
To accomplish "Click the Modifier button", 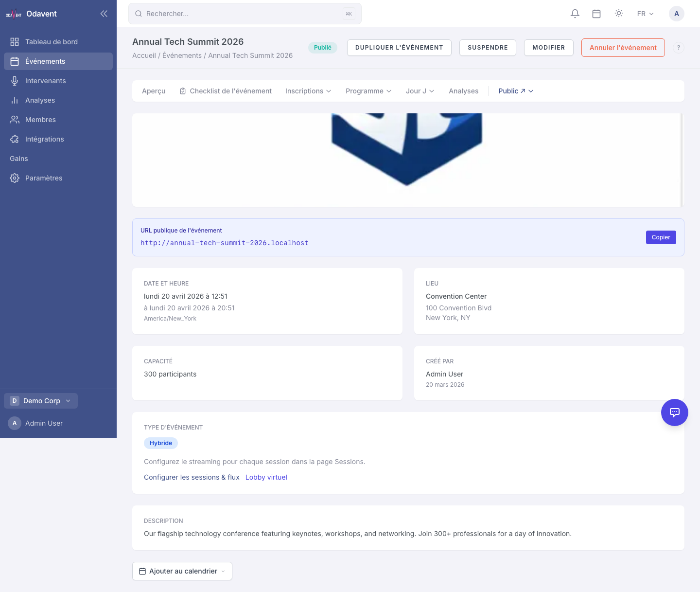I will (549, 48).
